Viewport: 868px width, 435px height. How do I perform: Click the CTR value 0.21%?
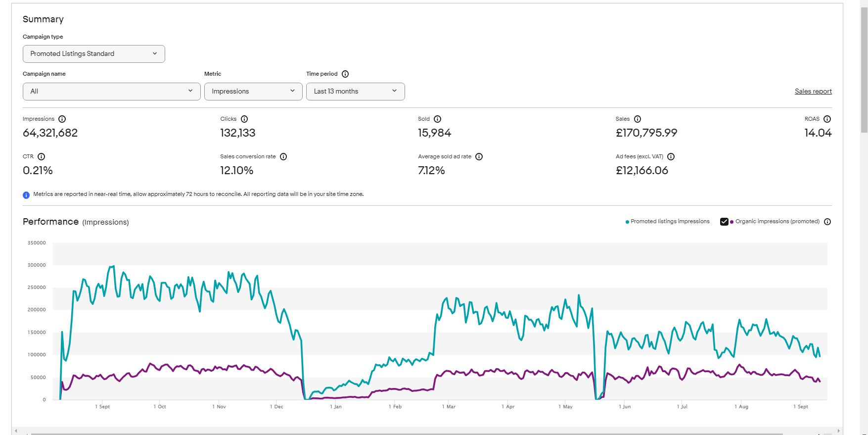point(38,171)
